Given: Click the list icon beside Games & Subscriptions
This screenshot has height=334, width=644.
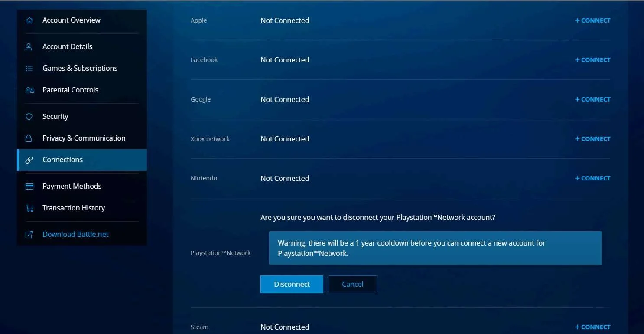Looking at the screenshot, I should pos(29,69).
